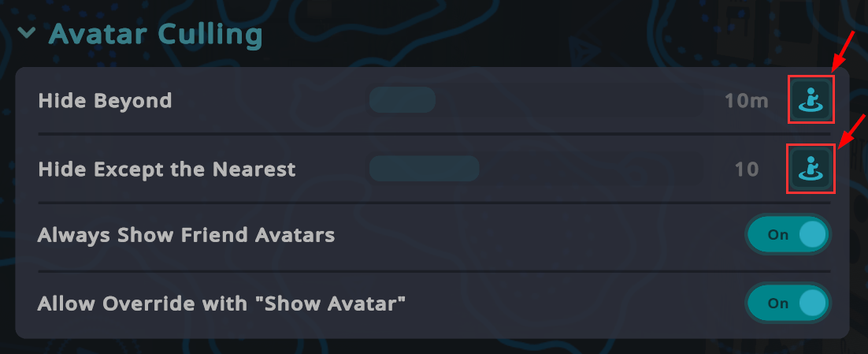The width and height of the screenshot is (868, 354).
Task: Toggle the avatar icon beside Hide Except the Nearest
Action: (x=811, y=169)
